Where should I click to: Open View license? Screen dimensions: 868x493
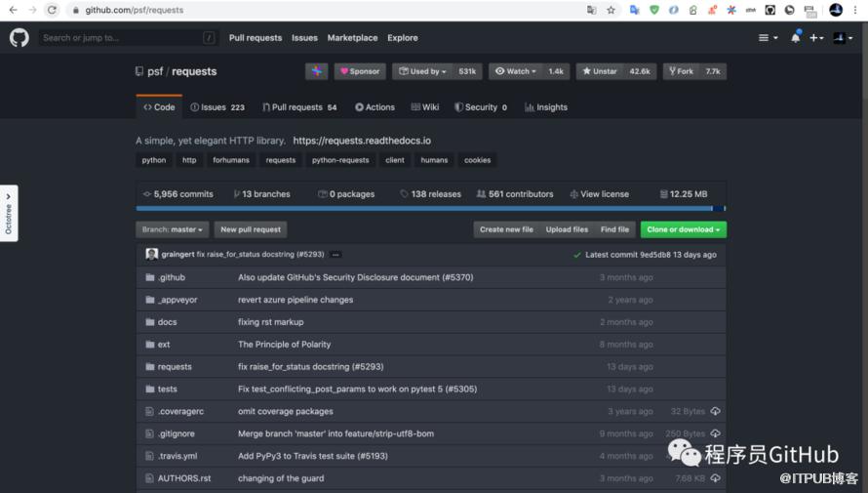click(x=600, y=194)
